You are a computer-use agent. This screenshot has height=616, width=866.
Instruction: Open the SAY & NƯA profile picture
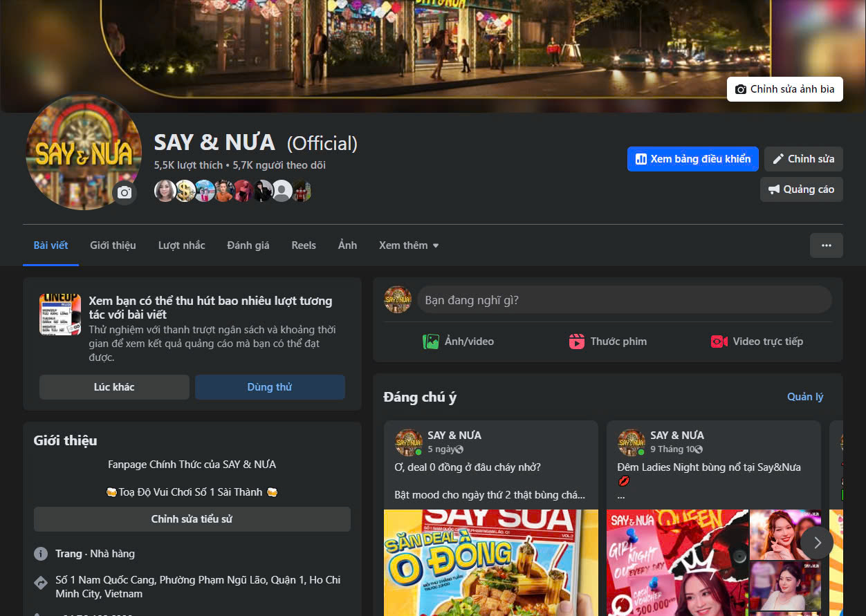click(83, 152)
